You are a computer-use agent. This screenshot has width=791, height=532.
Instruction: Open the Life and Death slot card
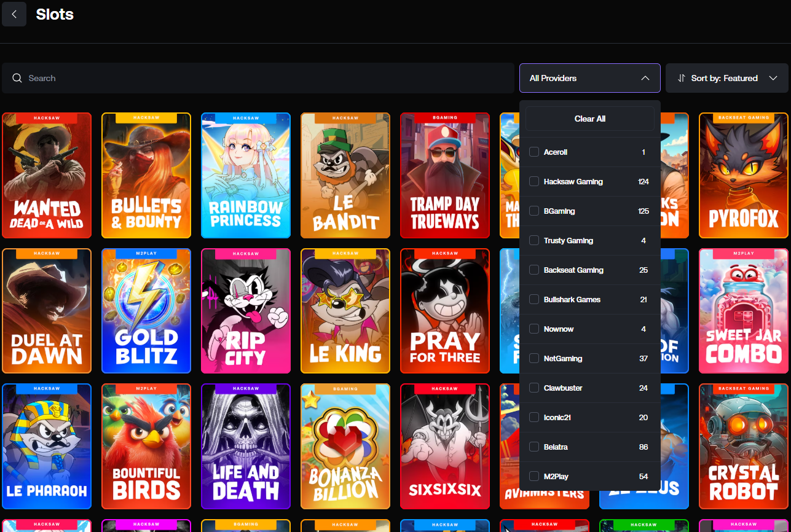(246, 447)
